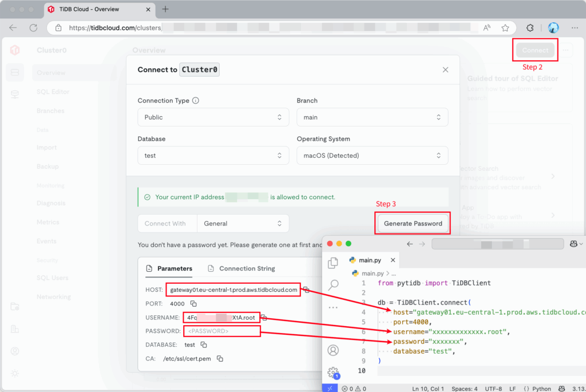This screenshot has width=586, height=392.
Task: Open Events in the sidebar
Action: click(x=46, y=241)
